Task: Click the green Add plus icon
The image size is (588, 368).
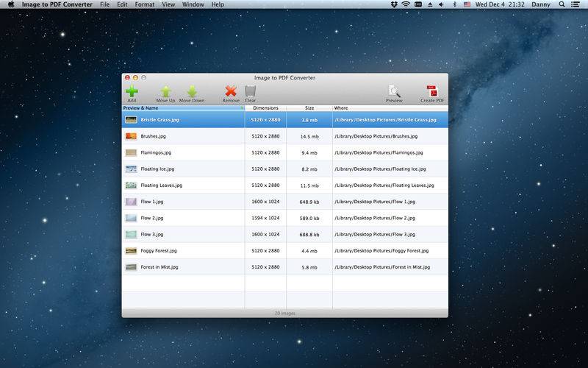Action: click(132, 91)
